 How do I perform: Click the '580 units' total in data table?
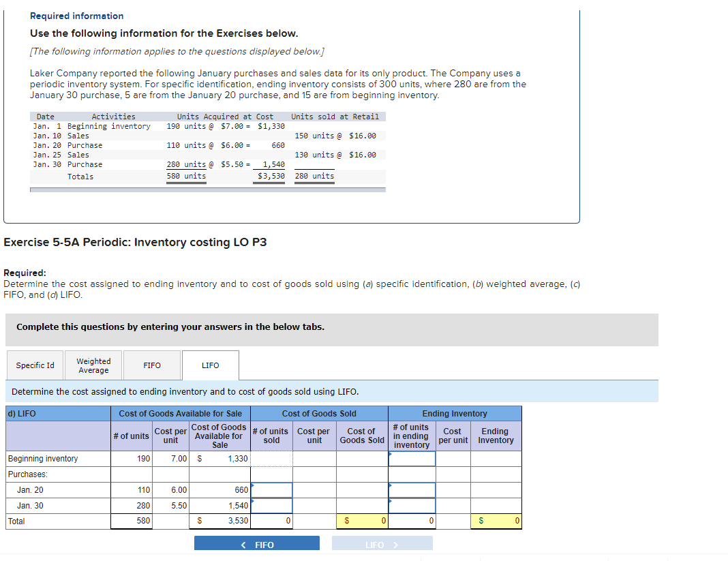(186, 176)
